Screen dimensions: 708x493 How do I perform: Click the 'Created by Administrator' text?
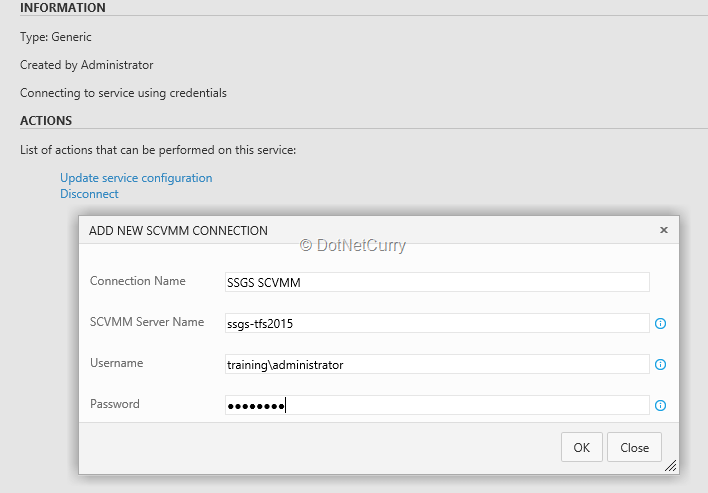(x=87, y=65)
